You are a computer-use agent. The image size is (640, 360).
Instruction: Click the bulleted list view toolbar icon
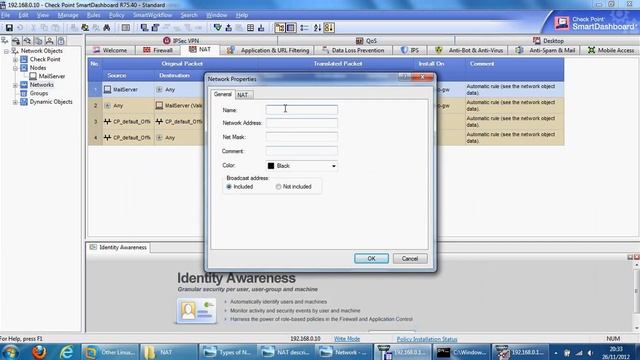(x=304, y=28)
